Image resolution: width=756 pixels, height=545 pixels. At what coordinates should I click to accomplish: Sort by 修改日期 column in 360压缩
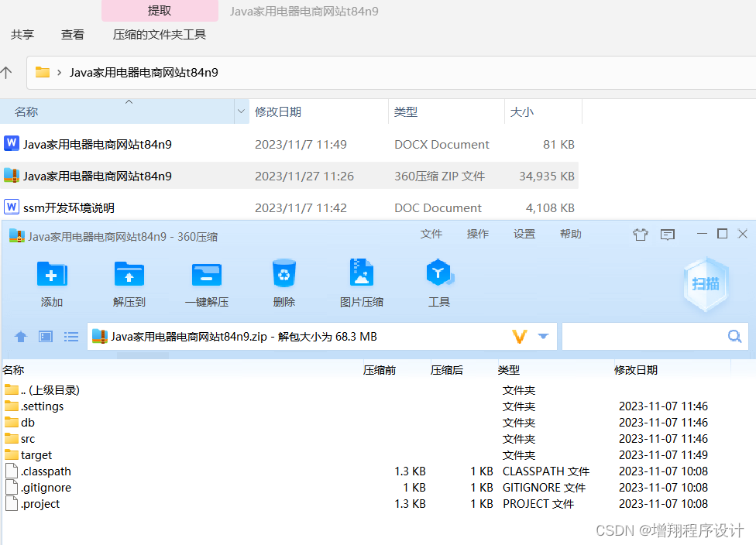tap(636, 370)
